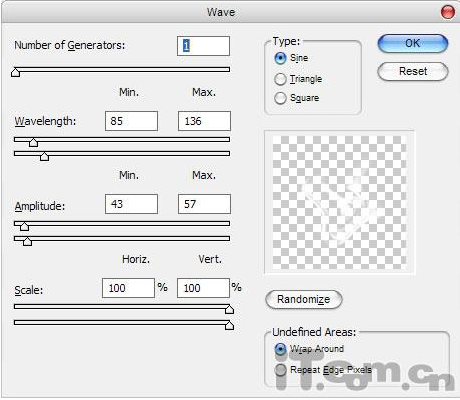Click the Amplitude Max field

pyautogui.click(x=204, y=204)
